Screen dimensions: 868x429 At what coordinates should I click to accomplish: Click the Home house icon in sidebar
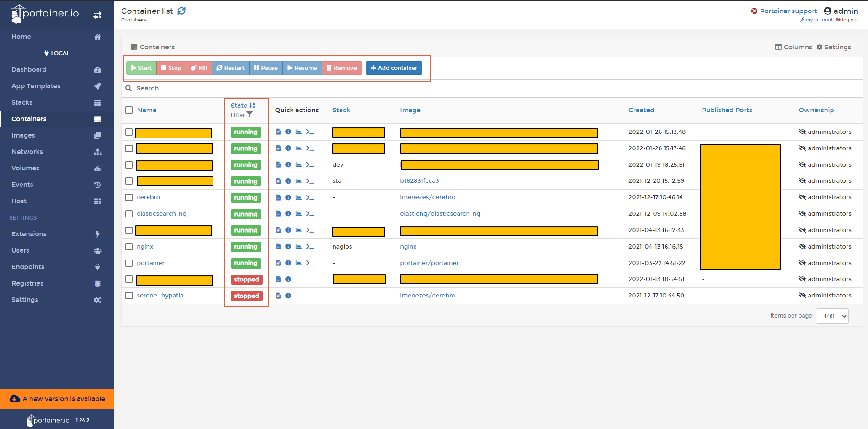point(97,37)
